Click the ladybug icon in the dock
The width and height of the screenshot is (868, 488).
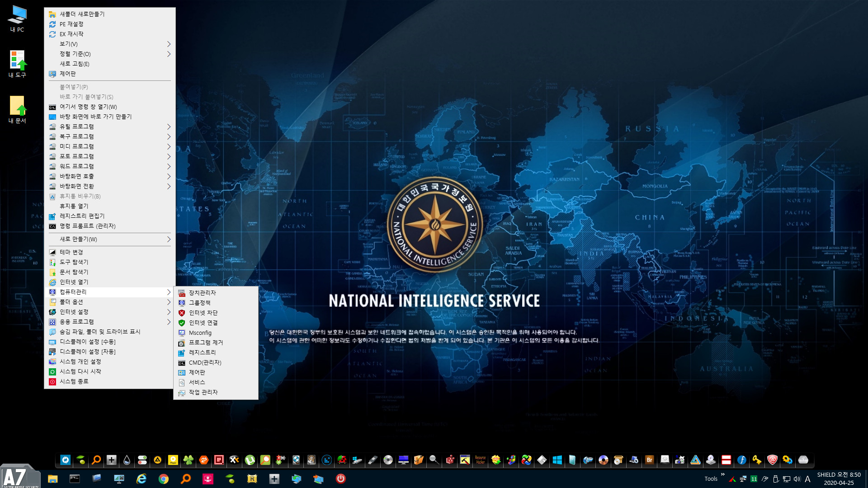(342, 460)
